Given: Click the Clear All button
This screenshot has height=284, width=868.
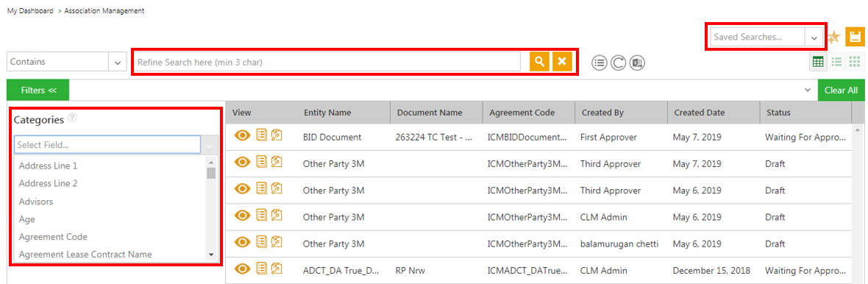Looking at the screenshot, I should [840, 90].
